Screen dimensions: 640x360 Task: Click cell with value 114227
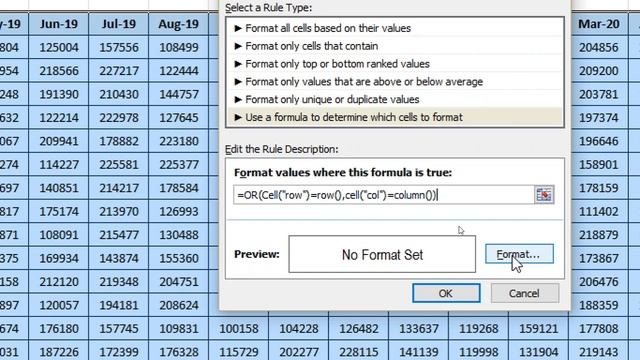tap(59, 165)
